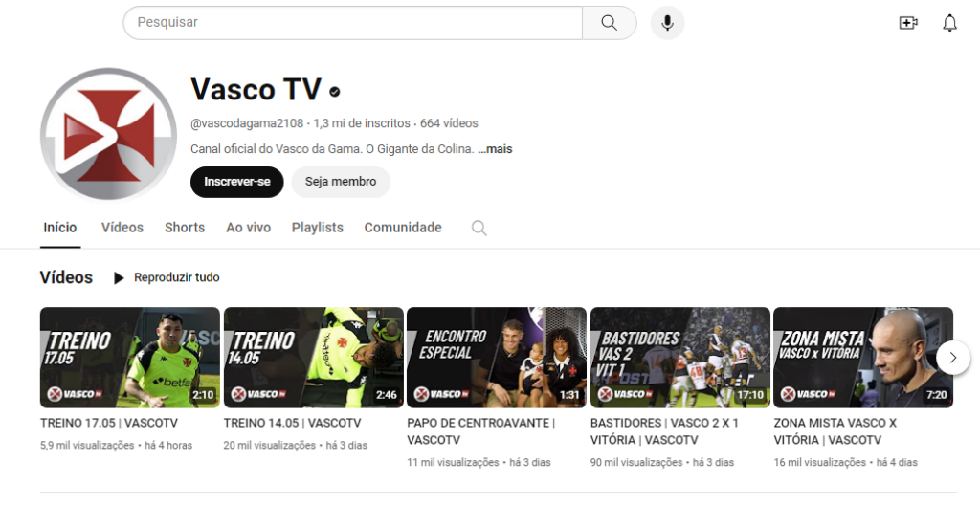Screen dimensions: 980x505
Task: Switch to the Comunidade tab
Action: 403,228
